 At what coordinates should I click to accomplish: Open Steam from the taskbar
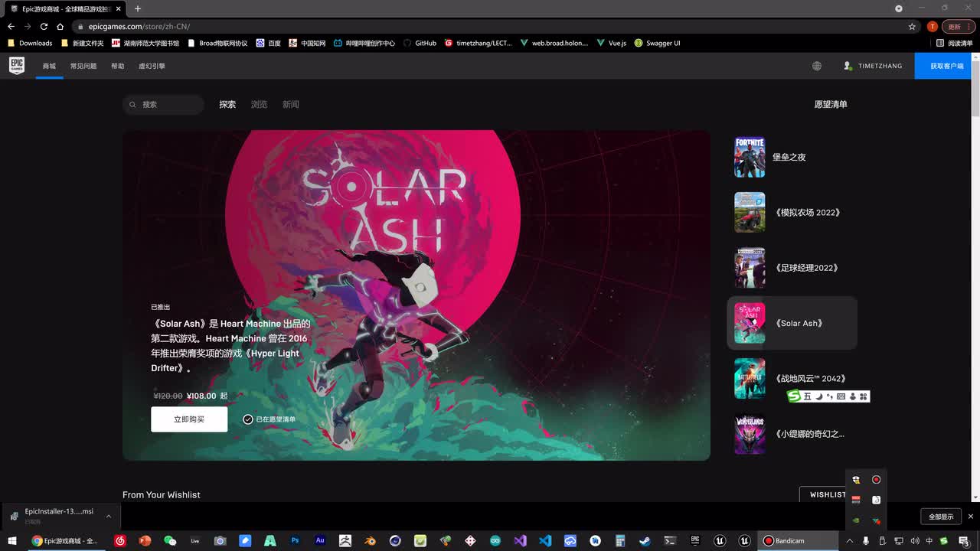coord(645,540)
